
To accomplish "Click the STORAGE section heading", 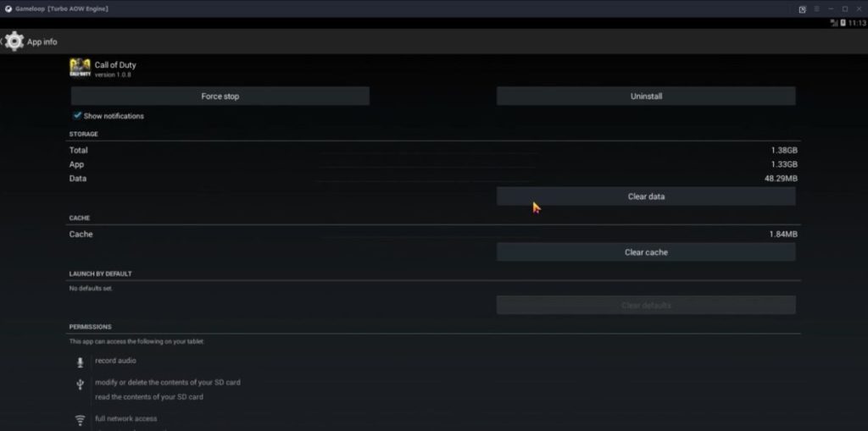I will pos(84,135).
